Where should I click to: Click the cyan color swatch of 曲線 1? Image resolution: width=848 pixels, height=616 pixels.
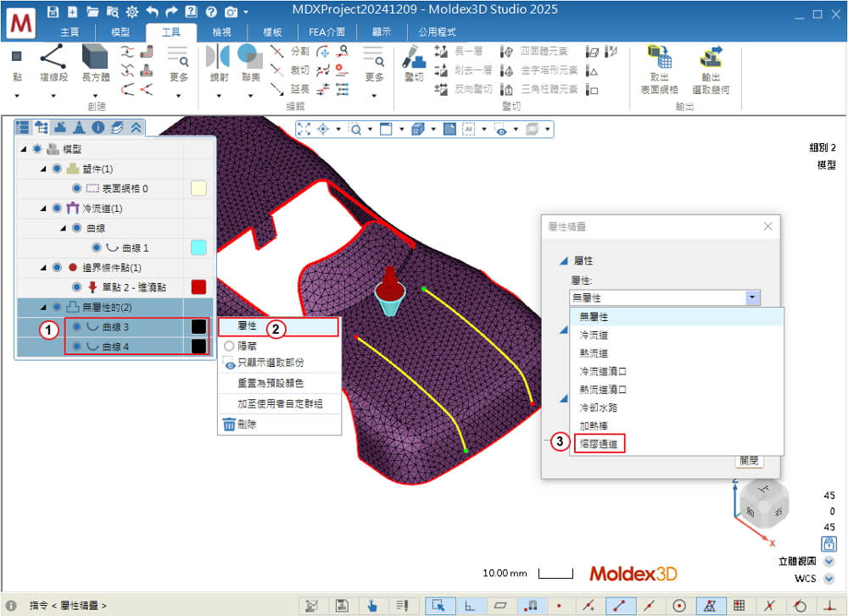tap(198, 247)
